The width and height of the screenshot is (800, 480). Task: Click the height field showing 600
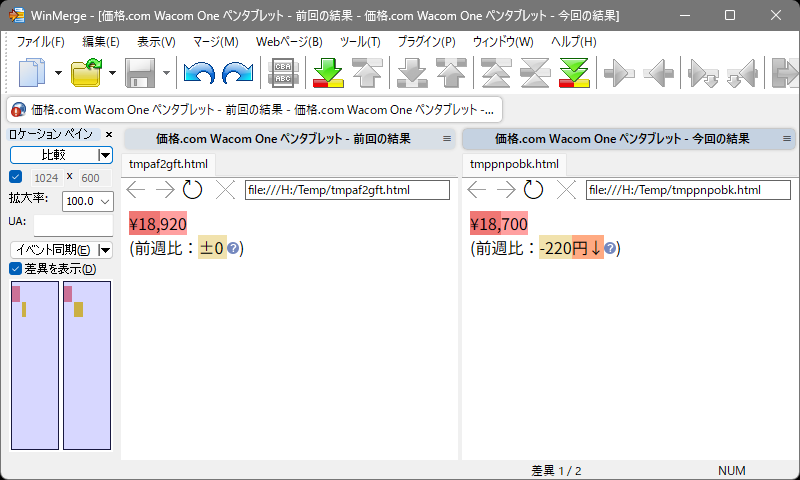pos(95,178)
